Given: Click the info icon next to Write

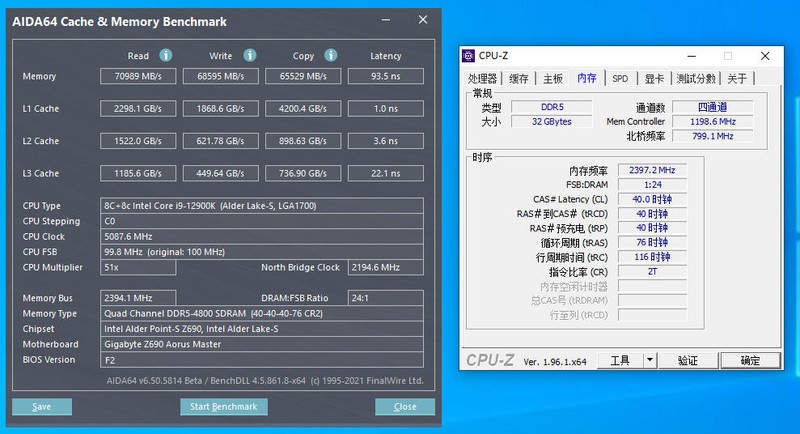Looking at the screenshot, I should click(249, 55).
